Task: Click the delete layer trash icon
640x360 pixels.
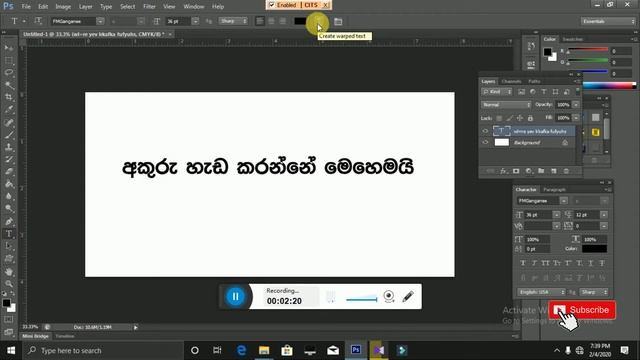Action: [566, 171]
